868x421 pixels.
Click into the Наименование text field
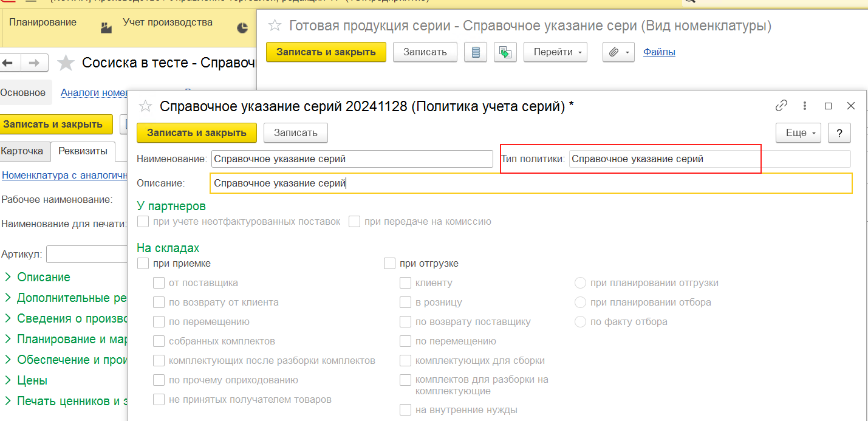point(352,159)
